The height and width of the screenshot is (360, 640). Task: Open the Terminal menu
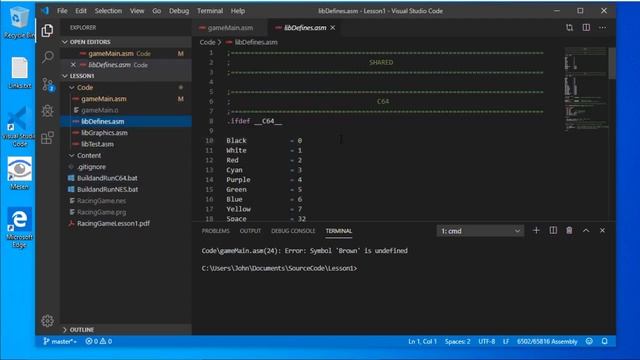pos(210,11)
